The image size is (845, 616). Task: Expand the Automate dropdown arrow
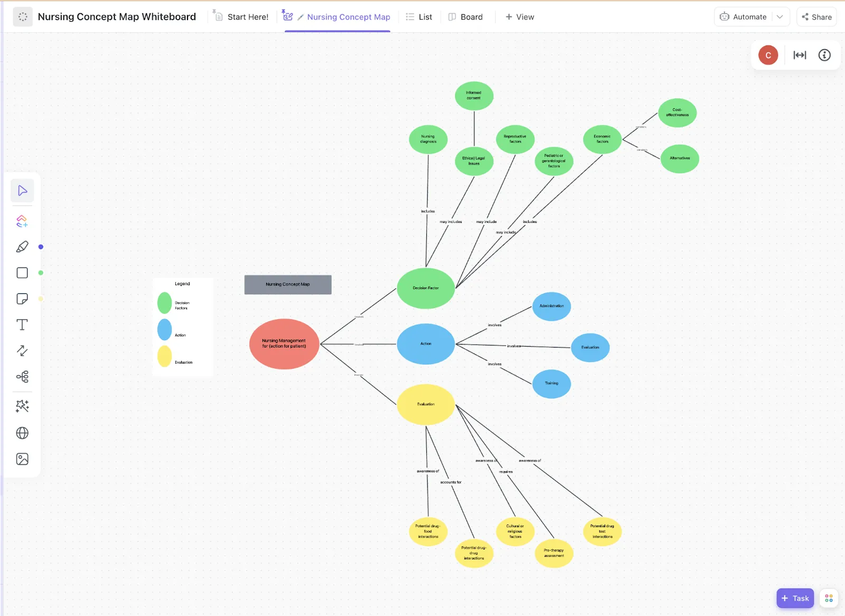(x=780, y=17)
